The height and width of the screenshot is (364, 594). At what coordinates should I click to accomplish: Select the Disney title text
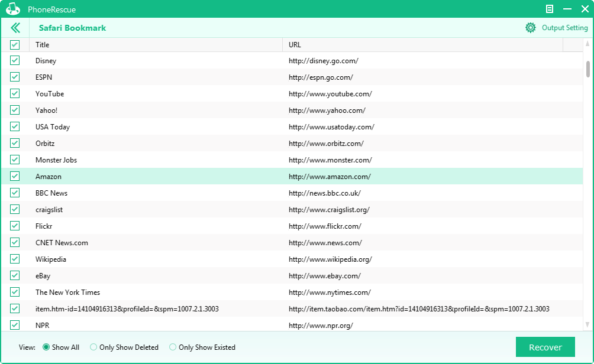[46, 61]
